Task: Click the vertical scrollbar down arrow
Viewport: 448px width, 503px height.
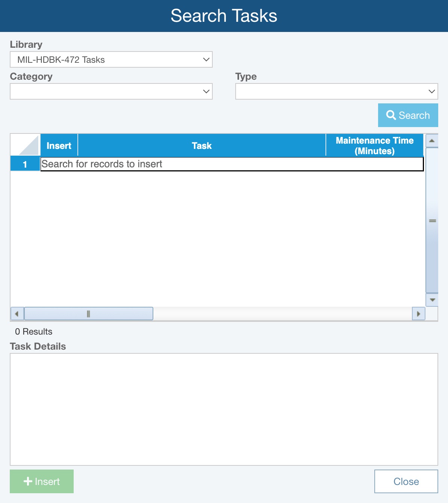Action: point(432,300)
